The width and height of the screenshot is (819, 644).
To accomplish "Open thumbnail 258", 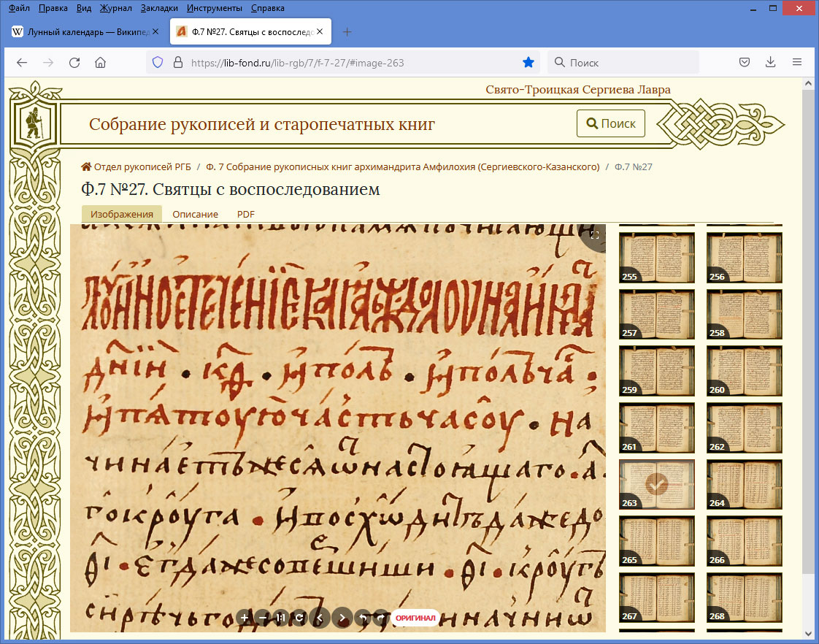I will (745, 315).
